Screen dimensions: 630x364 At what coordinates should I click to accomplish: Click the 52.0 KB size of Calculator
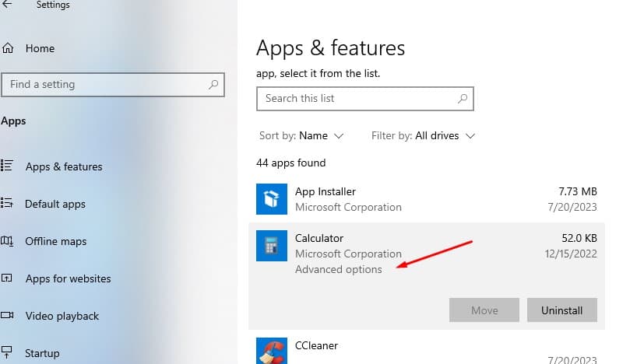click(x=579, y=238)
